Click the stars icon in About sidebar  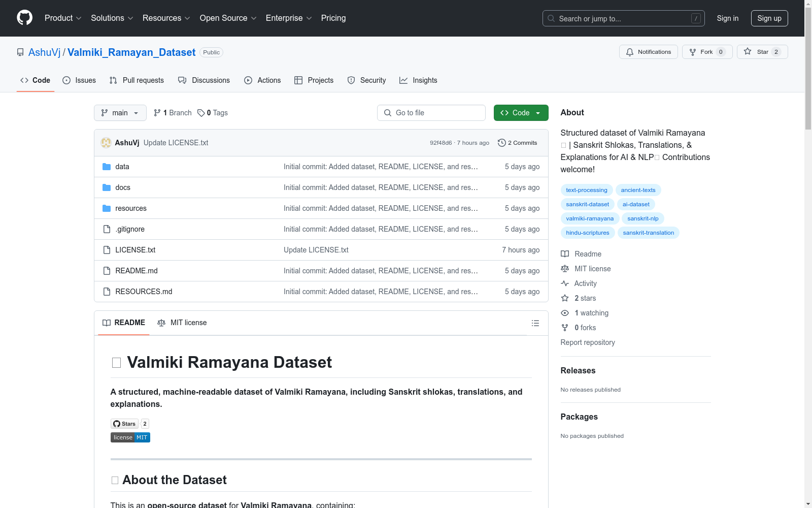[x=565, y=298]
